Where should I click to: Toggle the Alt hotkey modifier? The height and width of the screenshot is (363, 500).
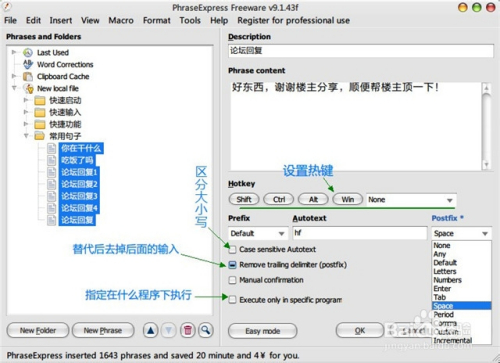313,199
